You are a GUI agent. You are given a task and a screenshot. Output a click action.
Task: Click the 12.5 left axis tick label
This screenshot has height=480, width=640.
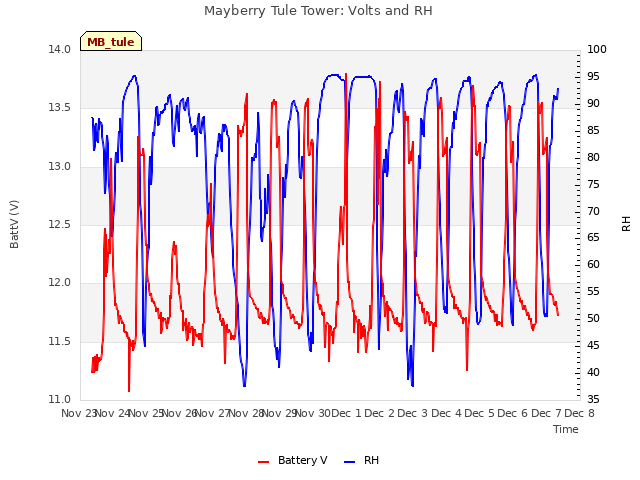[x=59, y=225]
